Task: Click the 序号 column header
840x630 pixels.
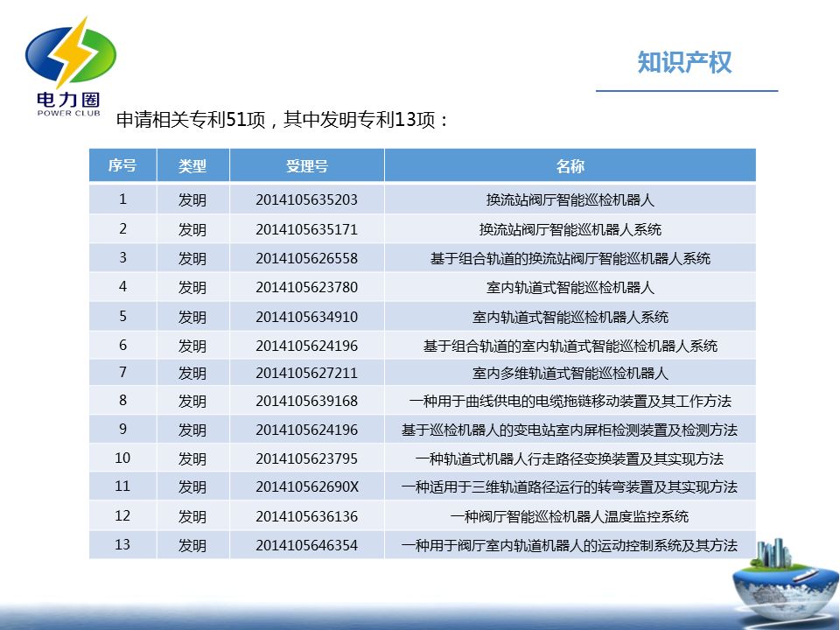Action: point(122,166)
